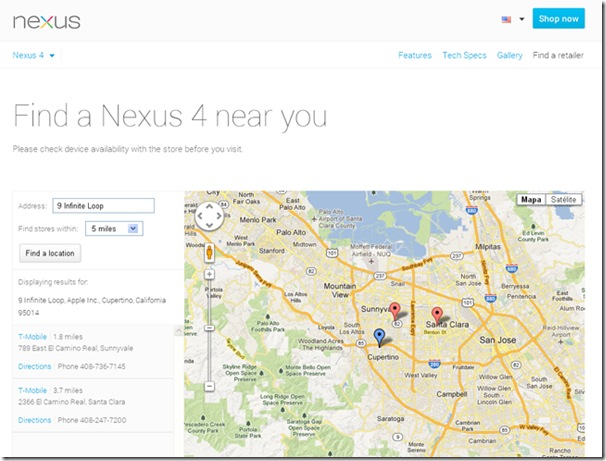The height and width of the screenshot is (461, 606).
Task: Go to Tech Specs
Action: pyautogui.click(x=464, y=55)
